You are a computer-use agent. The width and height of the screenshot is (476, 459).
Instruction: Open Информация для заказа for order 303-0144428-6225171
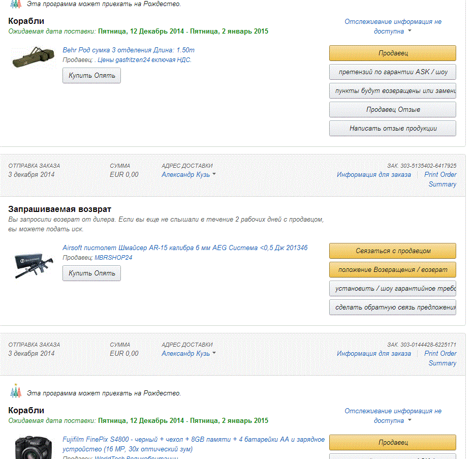pos(373,354)
